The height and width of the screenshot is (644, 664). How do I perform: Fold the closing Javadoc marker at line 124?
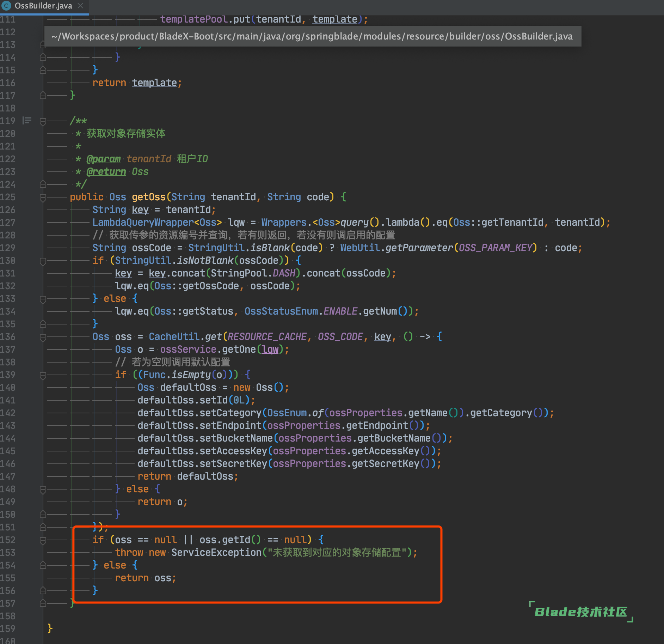click(43, 184)
